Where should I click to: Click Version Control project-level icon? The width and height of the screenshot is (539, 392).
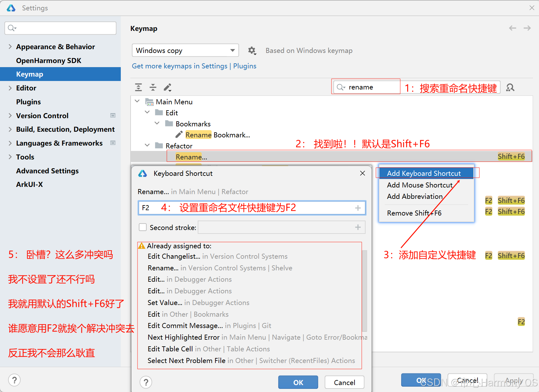pyautogui.click(x=113, y=115)
